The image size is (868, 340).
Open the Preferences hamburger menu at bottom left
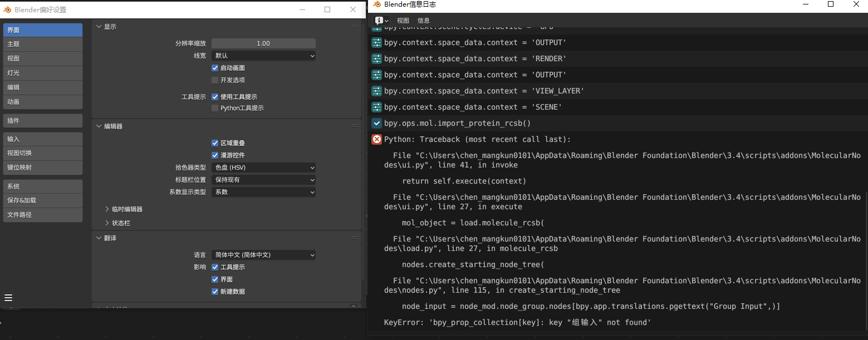click(x=8, y=297)
